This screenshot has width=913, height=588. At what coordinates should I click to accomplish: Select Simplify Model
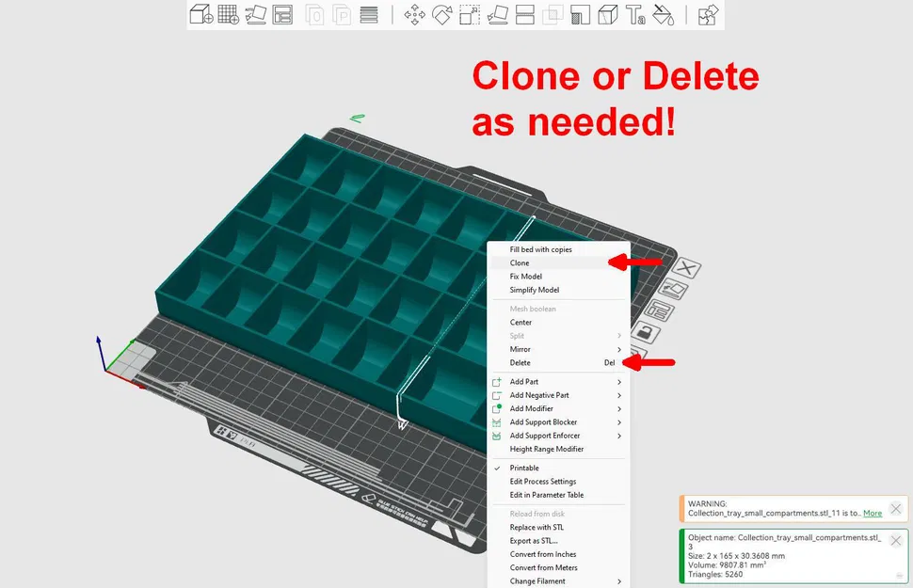558,290
